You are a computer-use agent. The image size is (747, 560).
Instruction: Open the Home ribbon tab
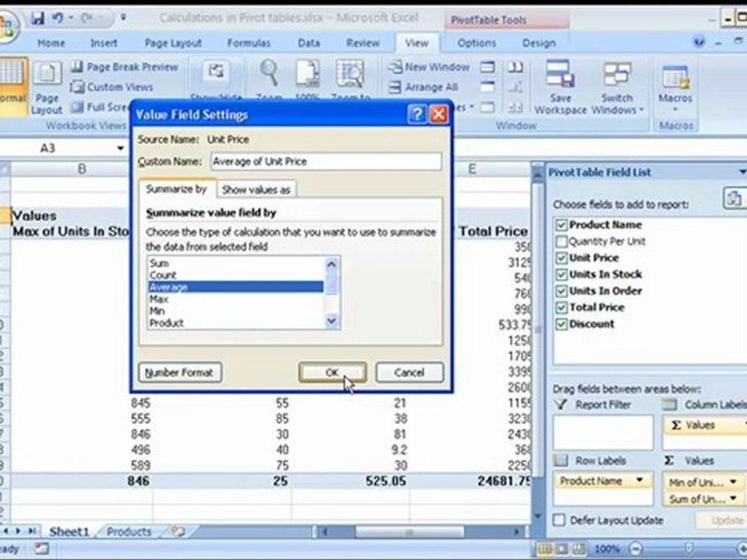pos(51,43)
